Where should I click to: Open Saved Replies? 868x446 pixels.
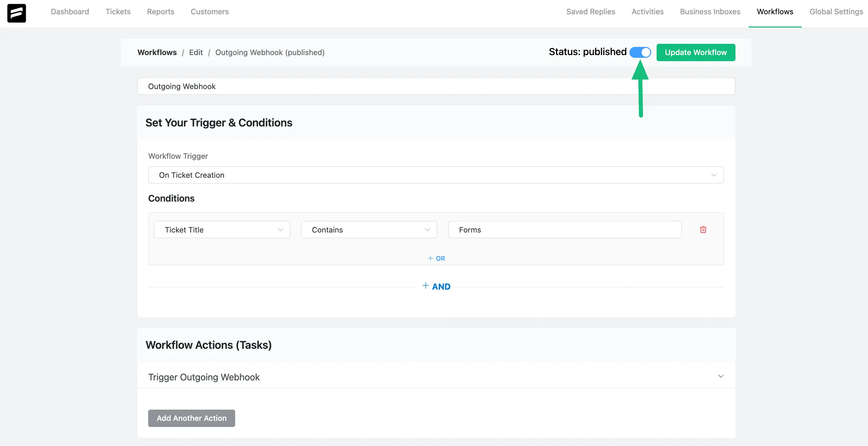(x=591, y=12)
